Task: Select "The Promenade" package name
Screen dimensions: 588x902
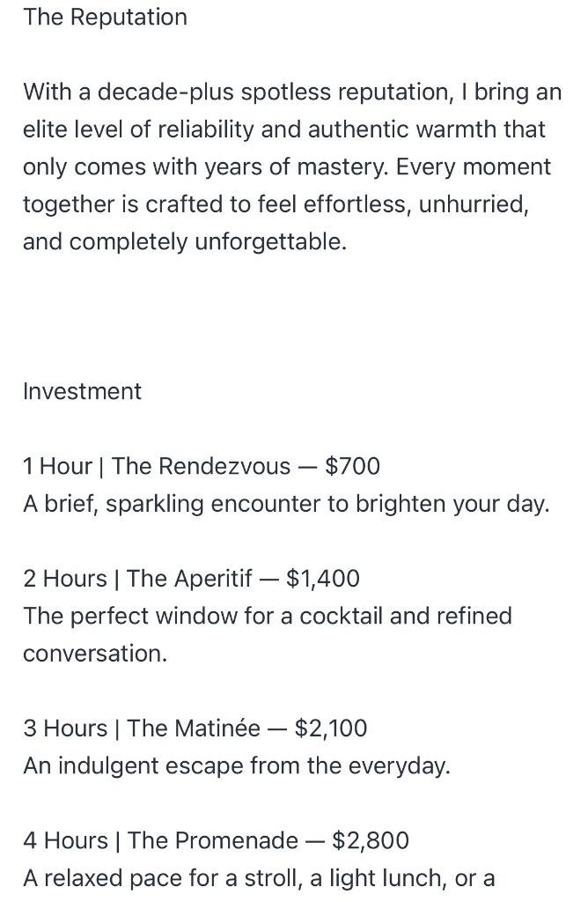Action: (212, 840)
